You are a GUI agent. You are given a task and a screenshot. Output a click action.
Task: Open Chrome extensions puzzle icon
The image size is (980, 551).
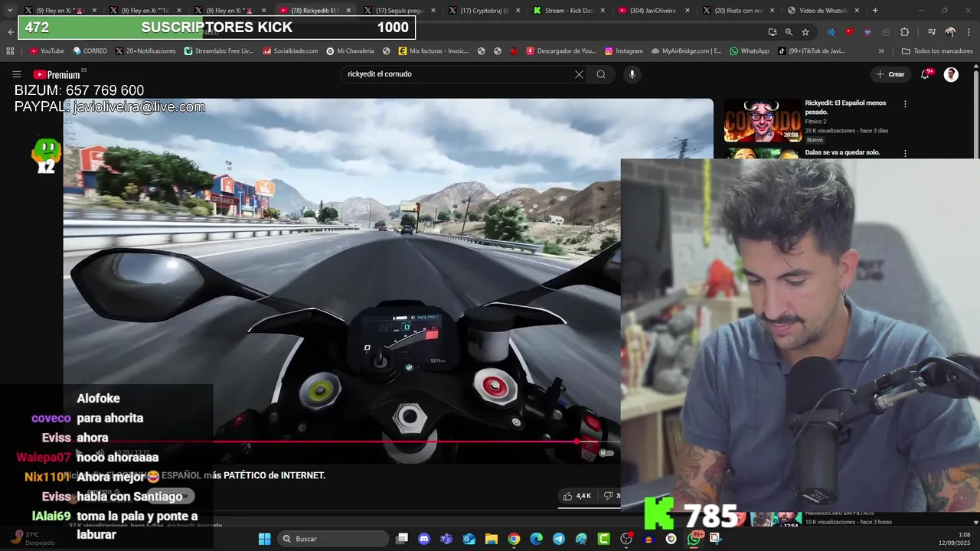click(x=905, y=32)
